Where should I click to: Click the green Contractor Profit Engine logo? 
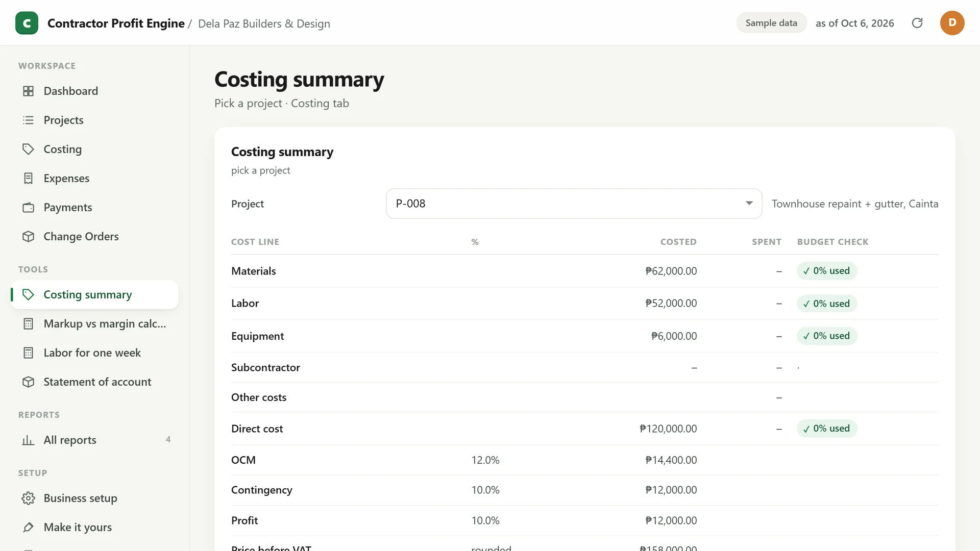pyautogui.click(x=27, y=23)
